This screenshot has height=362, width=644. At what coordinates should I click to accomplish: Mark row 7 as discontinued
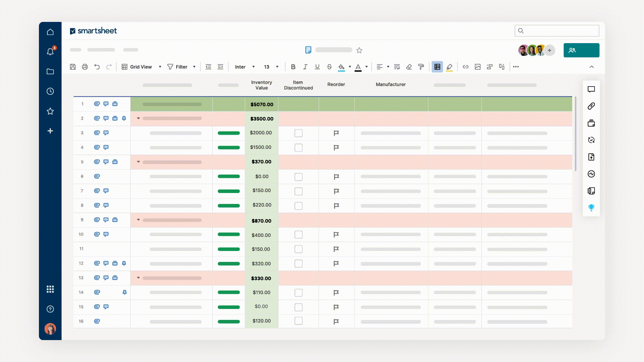[298, 191]
